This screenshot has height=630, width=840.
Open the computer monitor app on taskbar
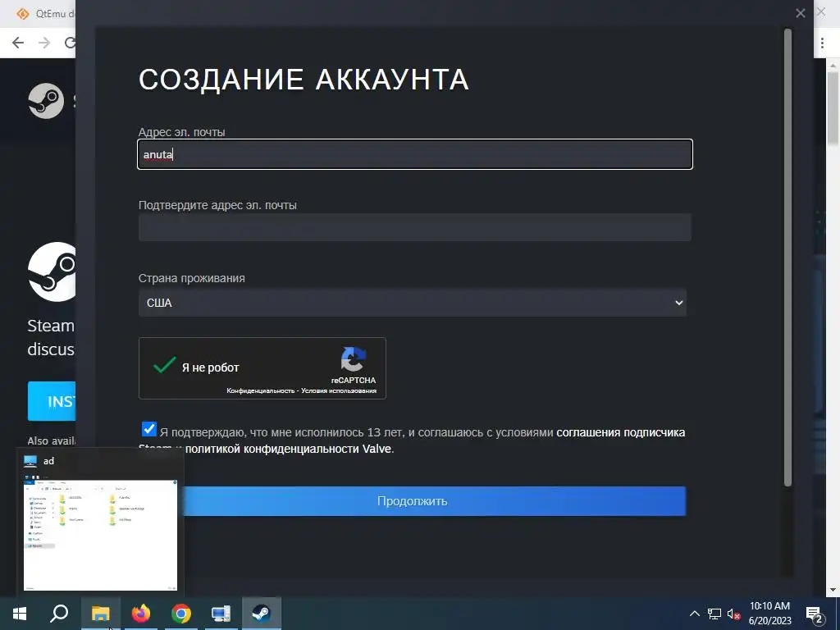221,614
